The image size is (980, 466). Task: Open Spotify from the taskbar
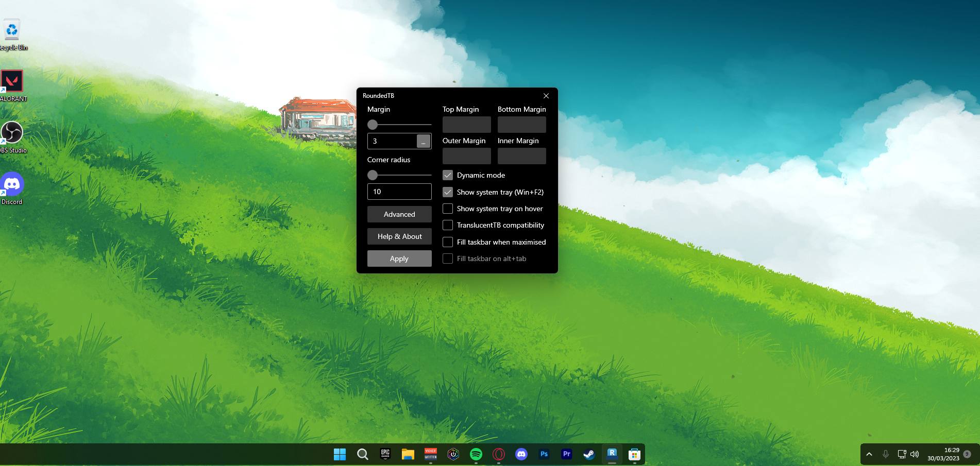476,454
